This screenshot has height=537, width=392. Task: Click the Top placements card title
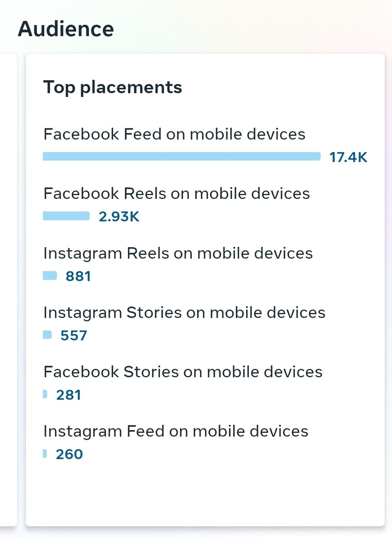point(113,87)
